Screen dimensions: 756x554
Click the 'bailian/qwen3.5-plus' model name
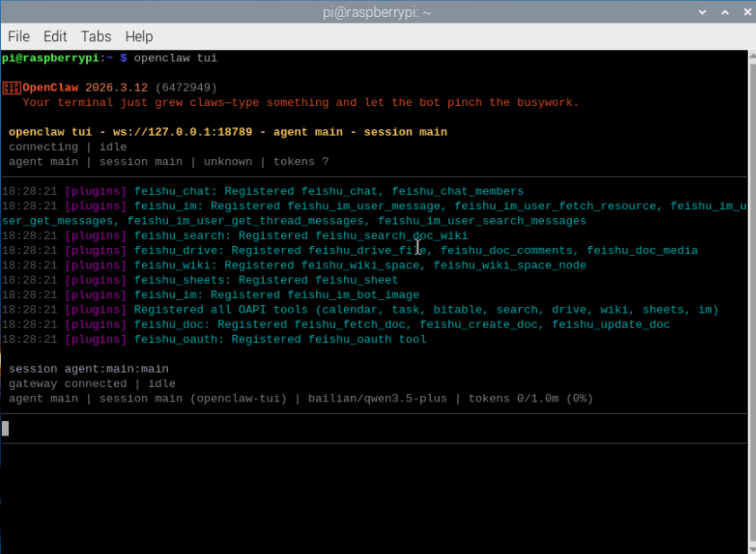(x=377, y=399)
